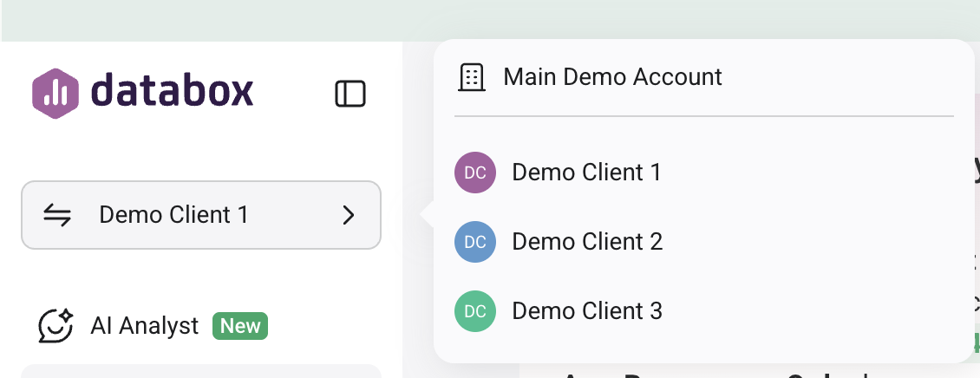This screenshot has width=980, height=378.
Task: Click the purple DC avatar for Demo Client 1
Action: (475, 173)
